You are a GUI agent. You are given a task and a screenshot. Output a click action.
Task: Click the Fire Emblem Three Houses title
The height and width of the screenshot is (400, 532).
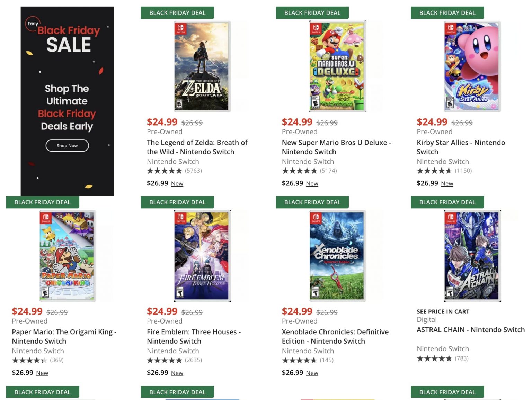click(x=194, y=336)
